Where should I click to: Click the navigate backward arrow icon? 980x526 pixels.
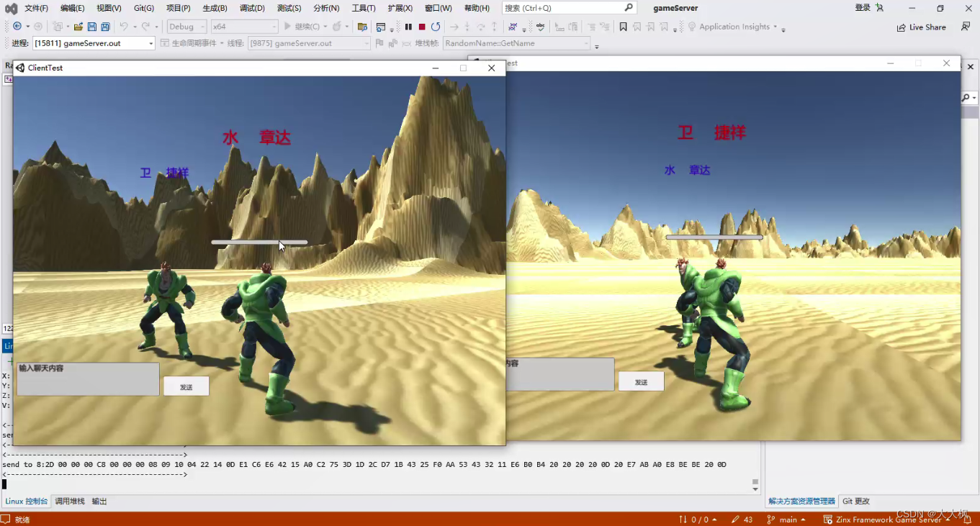pyautogui.click(x=17, y=27)
